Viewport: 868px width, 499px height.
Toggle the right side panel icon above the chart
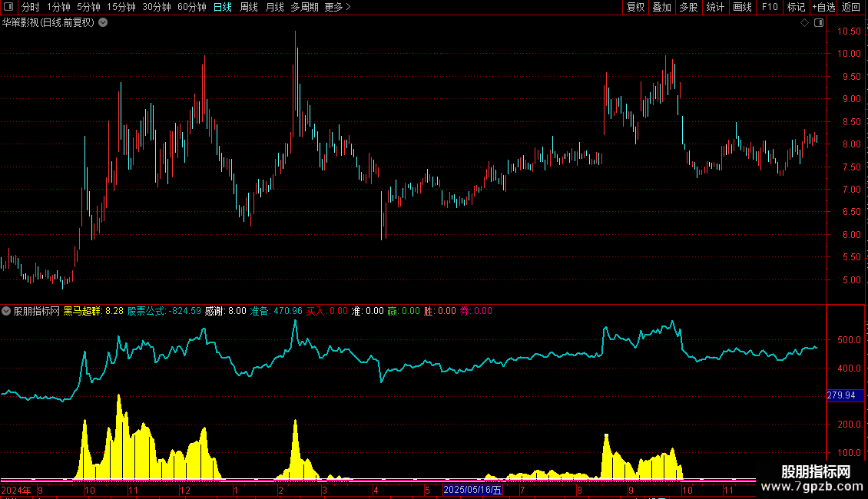819,23
